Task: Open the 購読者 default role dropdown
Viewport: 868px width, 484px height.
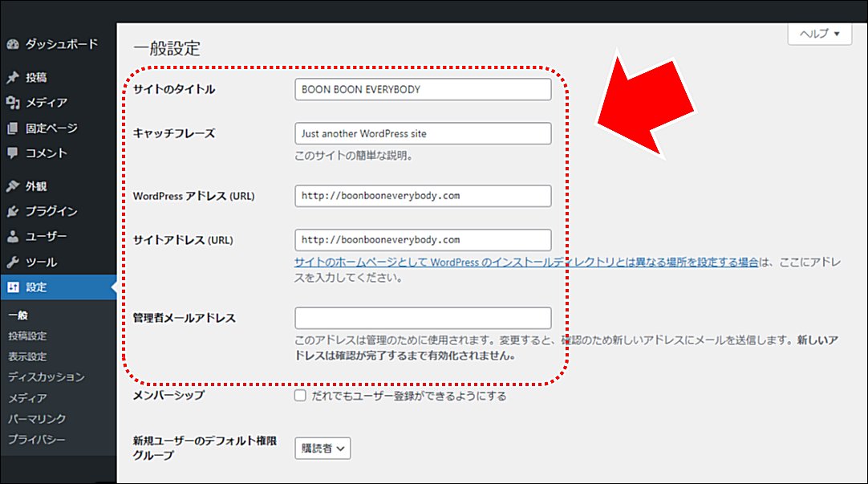Action: click(322, 449)
